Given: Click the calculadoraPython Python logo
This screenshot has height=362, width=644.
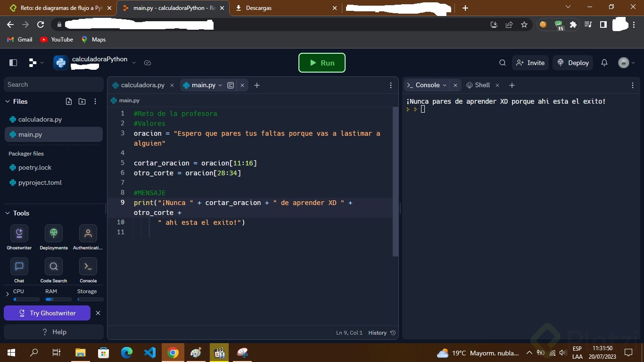Looking at the screenshot, I should pyautogui.click(x=61, y=63).
